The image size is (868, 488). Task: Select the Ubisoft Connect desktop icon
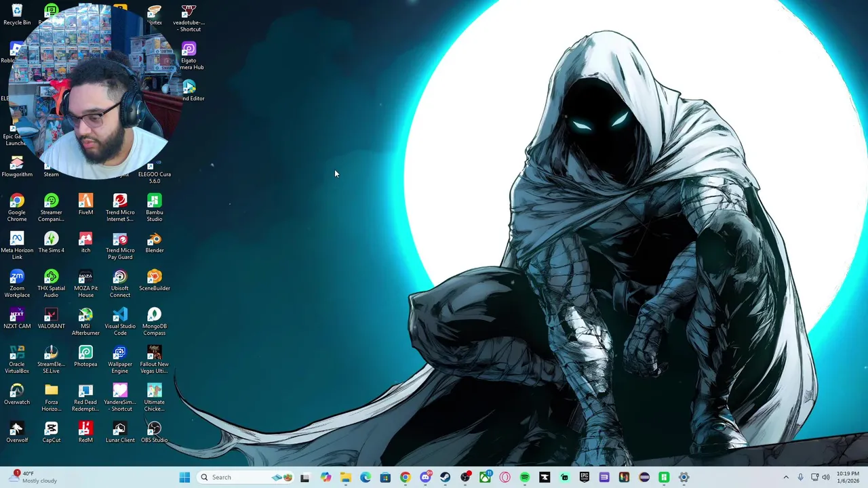tap(120, 283)
